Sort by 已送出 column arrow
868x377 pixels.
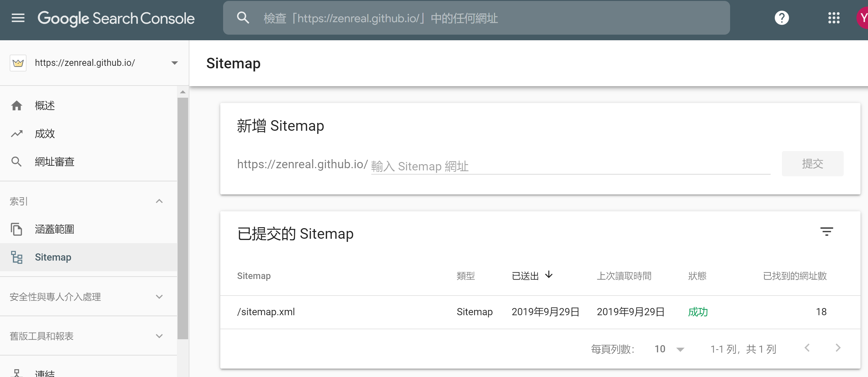pyautogui.click(x=549, y=275)
